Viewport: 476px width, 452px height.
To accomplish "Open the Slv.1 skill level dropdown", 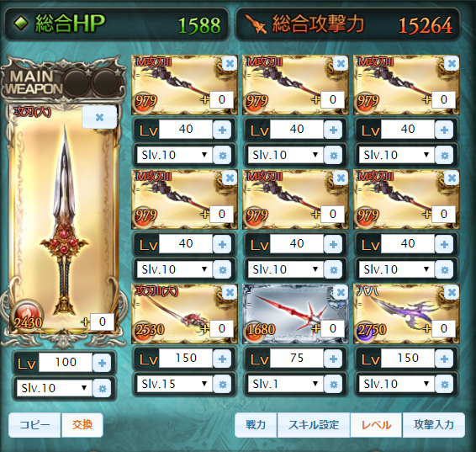I will click(x=285, y=384).
